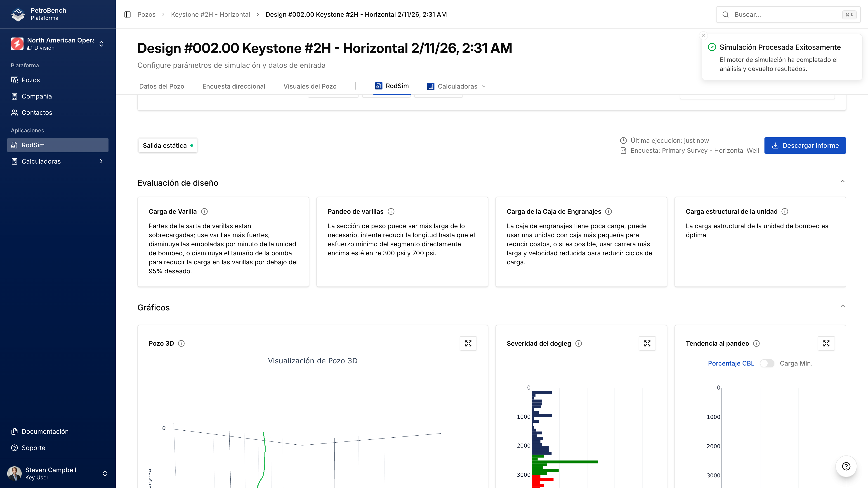The height and width of the screenshot is (488, 868).
Task: Open the North American Operations division switcher
Action: click(57, 44)
